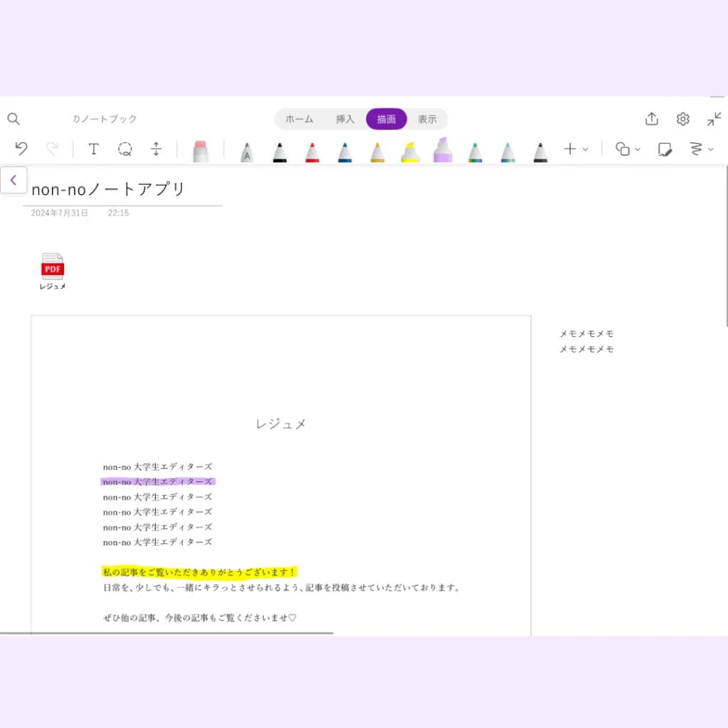728x728 pixels.
Task: Click the yellow highlighted 私の記事 sentence
Action: 199,572
